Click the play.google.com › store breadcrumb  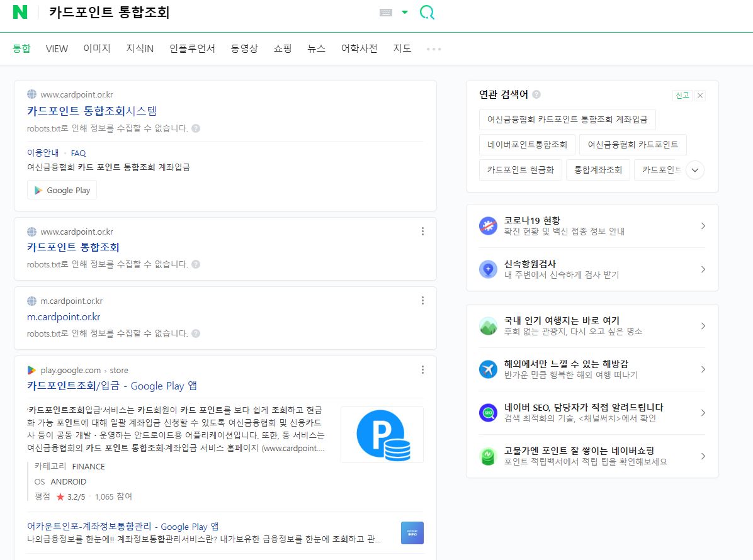(x=84, y=370)
